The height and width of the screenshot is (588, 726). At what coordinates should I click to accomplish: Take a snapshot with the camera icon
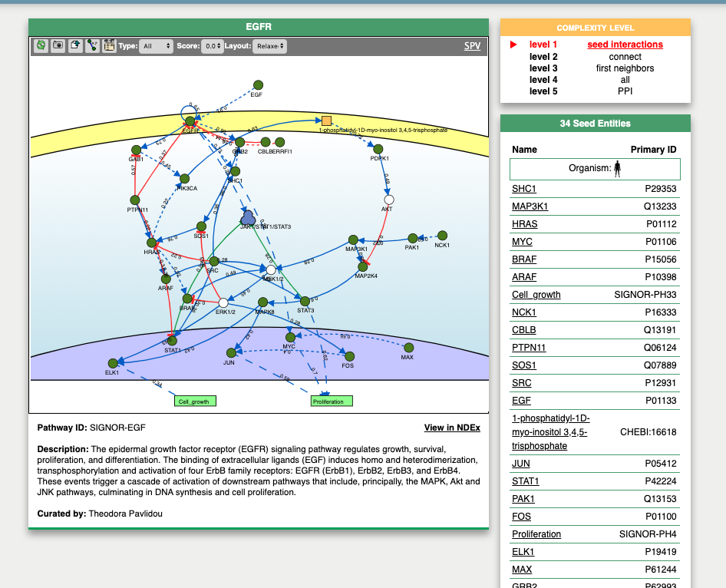(x=58, y=45)
